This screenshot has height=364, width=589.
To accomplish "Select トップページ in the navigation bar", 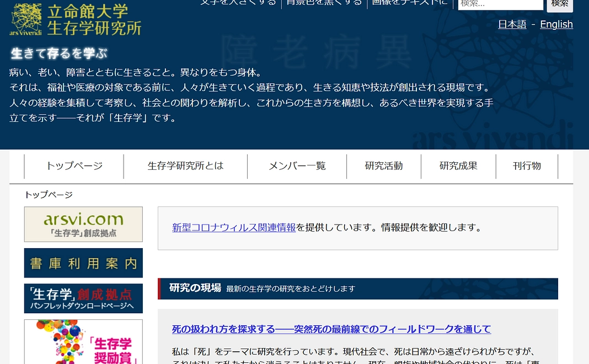I will coord(74,166).
